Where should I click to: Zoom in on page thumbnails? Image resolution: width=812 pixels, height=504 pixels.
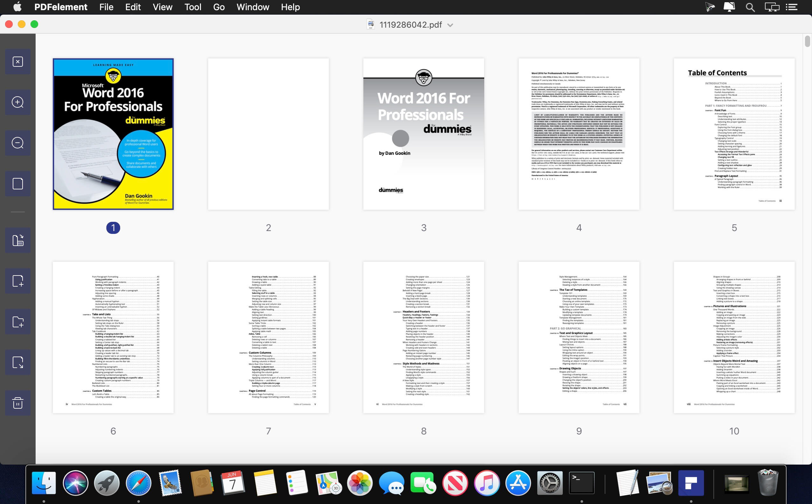[18, 102]
